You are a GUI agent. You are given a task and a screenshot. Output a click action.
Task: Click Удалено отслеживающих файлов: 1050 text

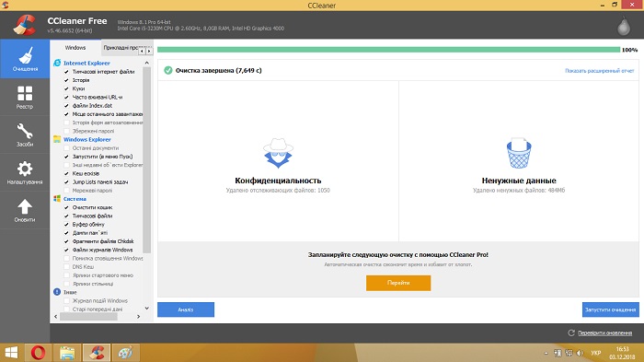(278, 191)
